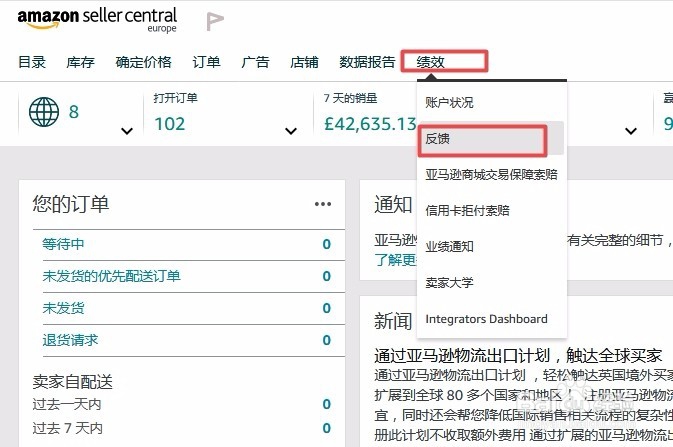
Task: Click the 卖家自配送 section label
Action: point(73,382)
